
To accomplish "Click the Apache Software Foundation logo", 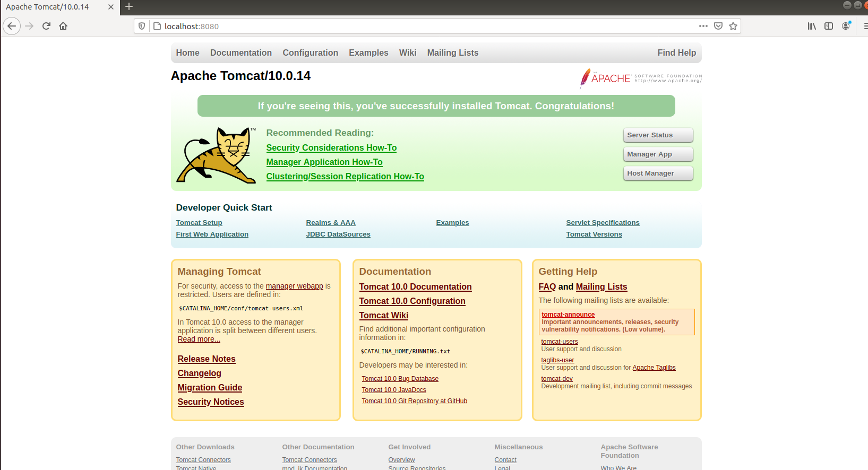I will click(641, 79).
